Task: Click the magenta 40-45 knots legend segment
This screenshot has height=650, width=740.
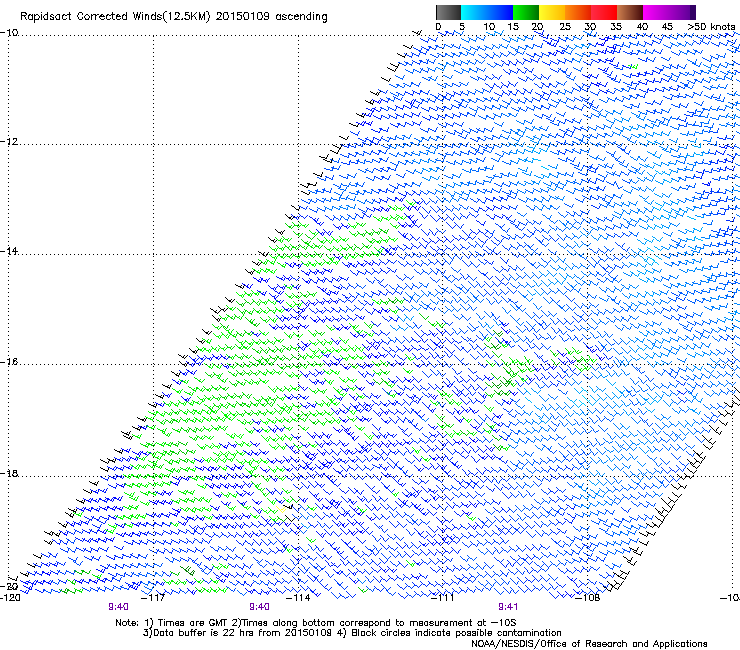Action: [x=656, y=12]
